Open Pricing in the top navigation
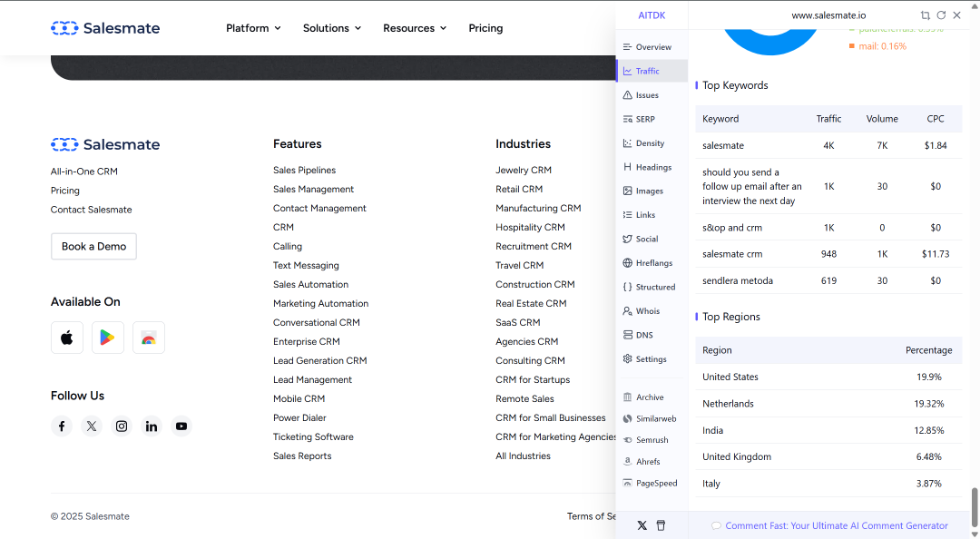The width and height of the screenshot is (980, 539). click(x=485, y=28)
